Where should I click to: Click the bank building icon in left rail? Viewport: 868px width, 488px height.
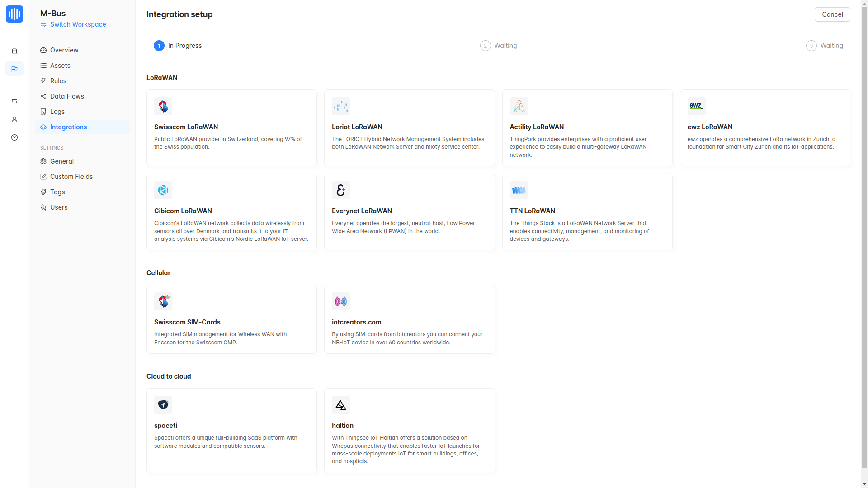click(14, 51)
